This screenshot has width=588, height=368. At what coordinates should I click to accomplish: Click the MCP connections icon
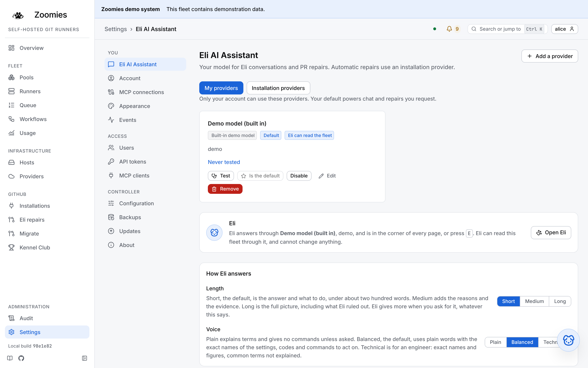coord(111,92)
